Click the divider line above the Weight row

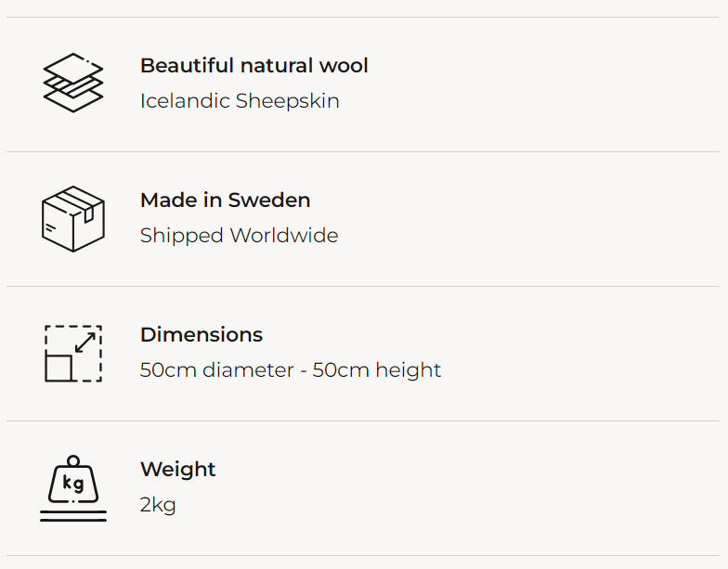pyautogui.click(x=363, y=420)
